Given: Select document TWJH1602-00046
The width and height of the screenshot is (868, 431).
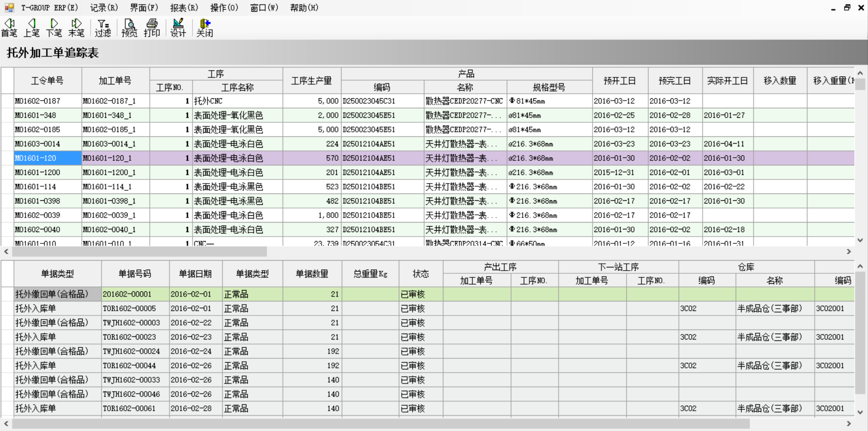Looking at the screenshot, I should [135, 394].
